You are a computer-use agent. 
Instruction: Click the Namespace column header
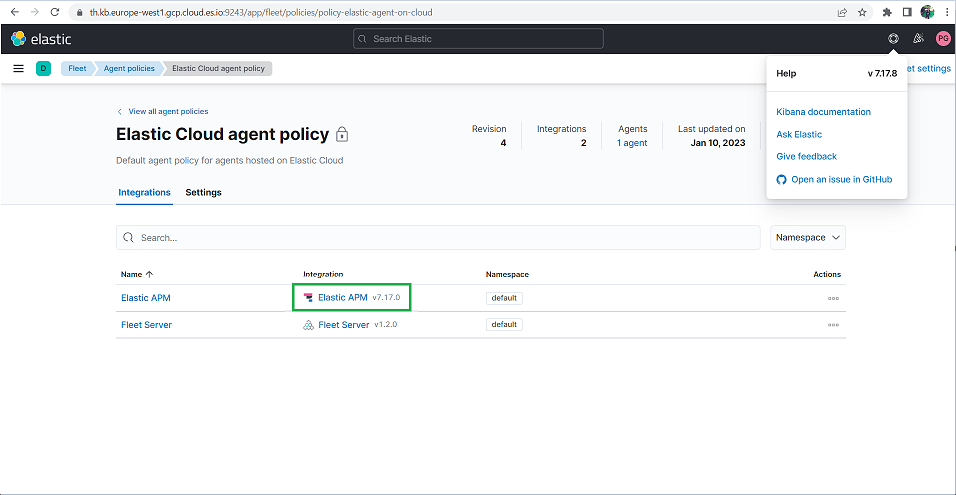pos(507,274)
